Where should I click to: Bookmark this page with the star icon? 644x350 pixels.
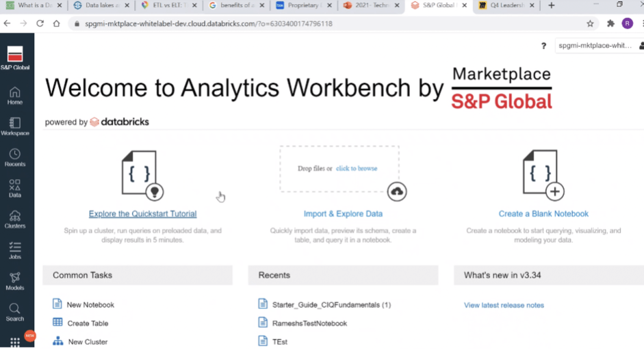click(x=590, y=23)
